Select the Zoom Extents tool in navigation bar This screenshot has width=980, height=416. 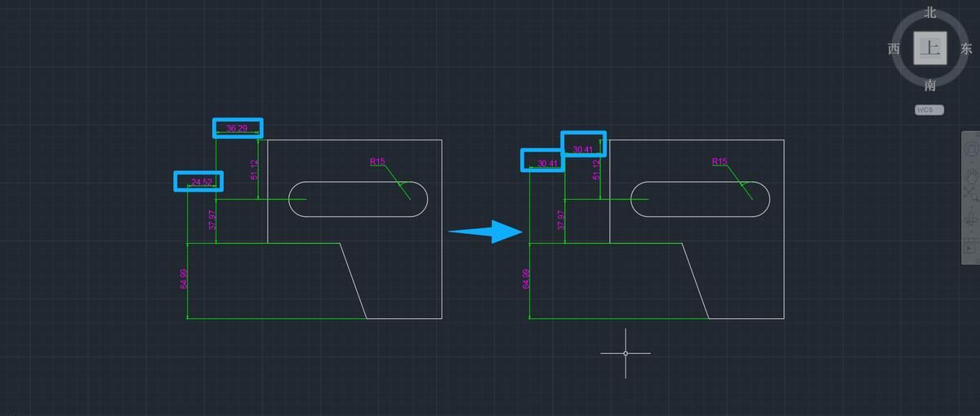click(971, 195)
